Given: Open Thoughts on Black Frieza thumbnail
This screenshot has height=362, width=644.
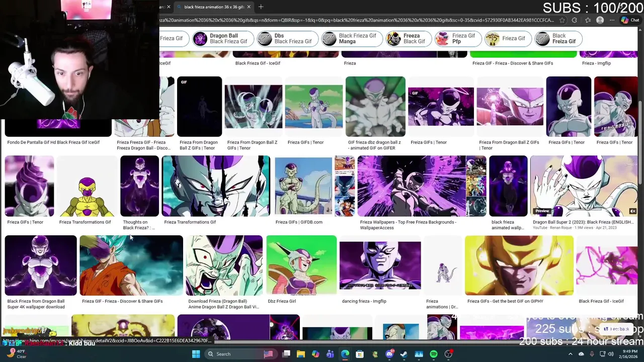Looking at the screenshot, I should pyautogui.click(x=139, y=187).
